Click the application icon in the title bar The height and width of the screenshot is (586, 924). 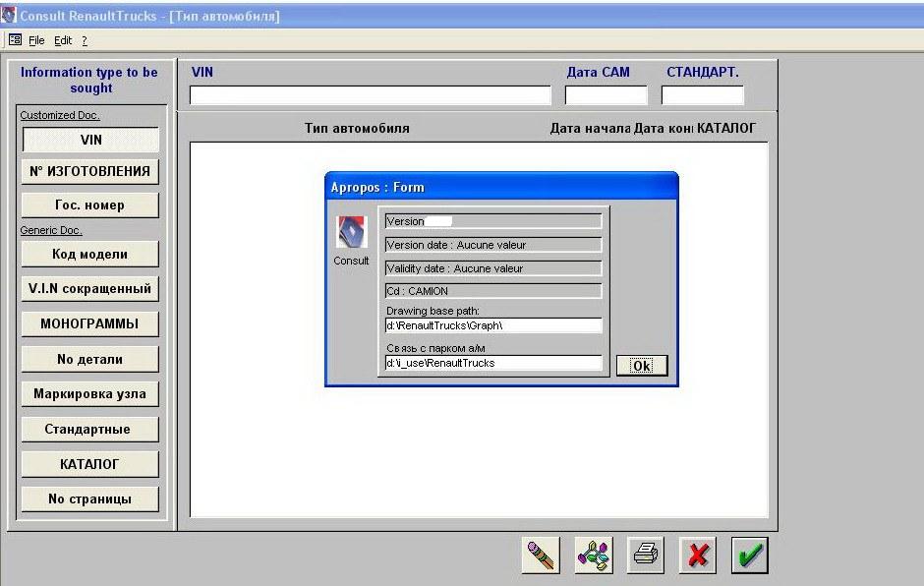(9, 16)
